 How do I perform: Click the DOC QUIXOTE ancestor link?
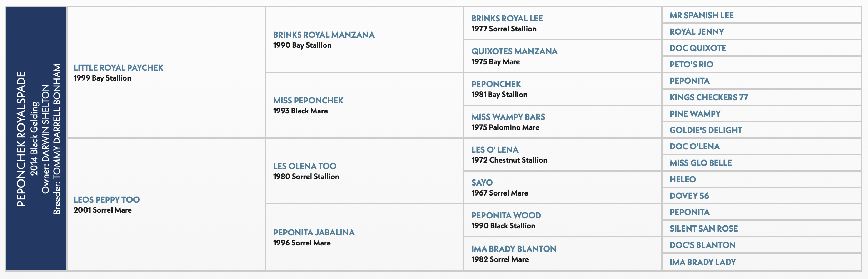(698, 48)
